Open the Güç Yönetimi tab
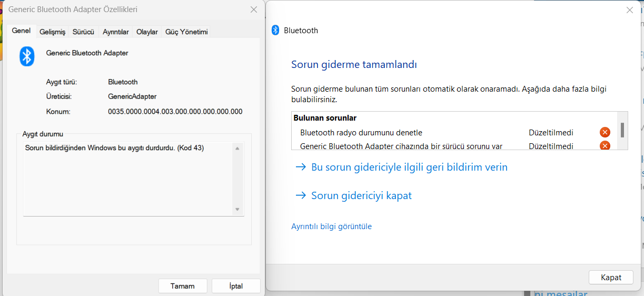The width and height of the screenshot is (644, 296). [186, 32]
